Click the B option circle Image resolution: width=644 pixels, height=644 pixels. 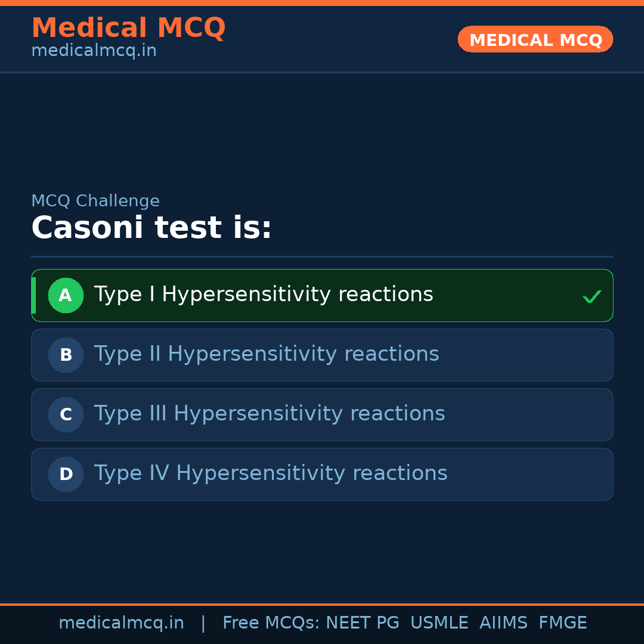66,355
